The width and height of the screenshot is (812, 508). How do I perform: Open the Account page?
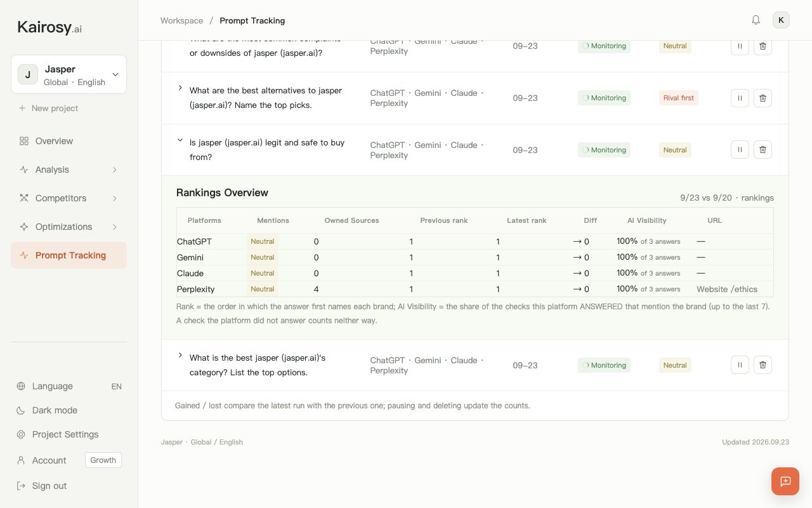point(49,460)
